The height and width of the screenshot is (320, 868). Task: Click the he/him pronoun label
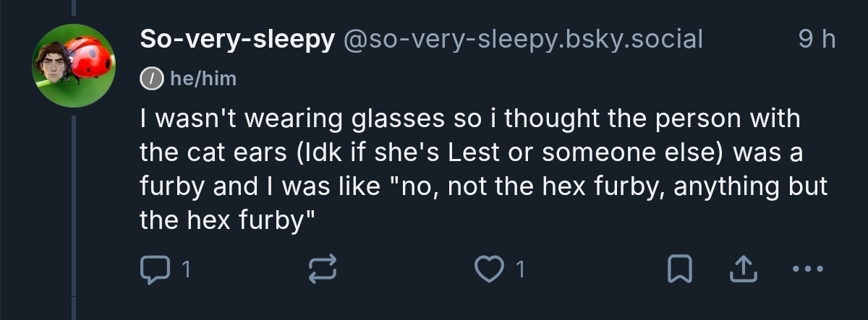tap(203, 78)
